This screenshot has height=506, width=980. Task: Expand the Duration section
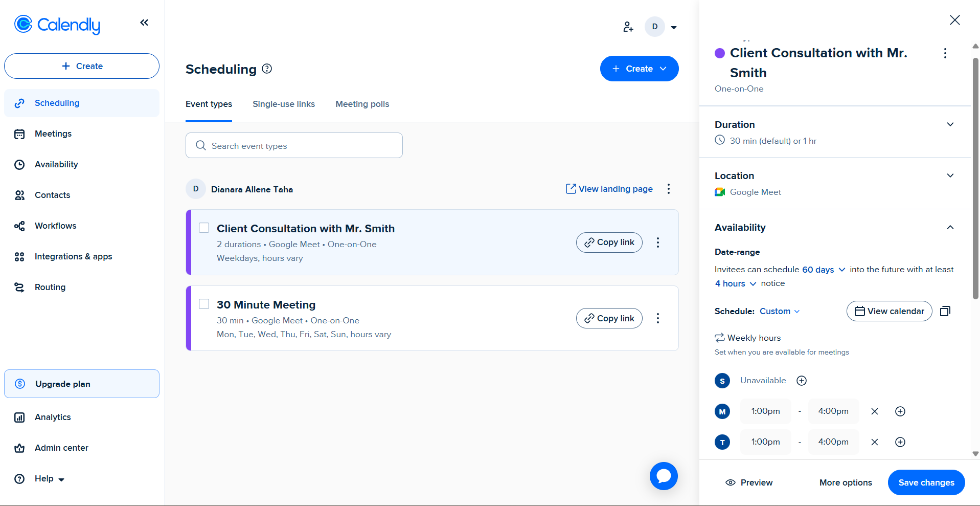coord(950,124)
